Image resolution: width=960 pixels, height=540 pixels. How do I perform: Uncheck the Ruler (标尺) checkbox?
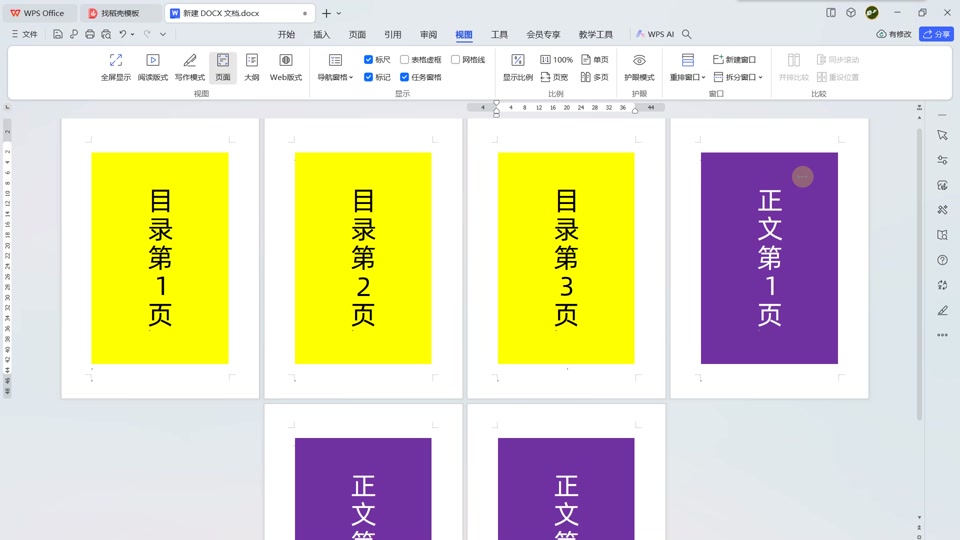click(368, 59)
